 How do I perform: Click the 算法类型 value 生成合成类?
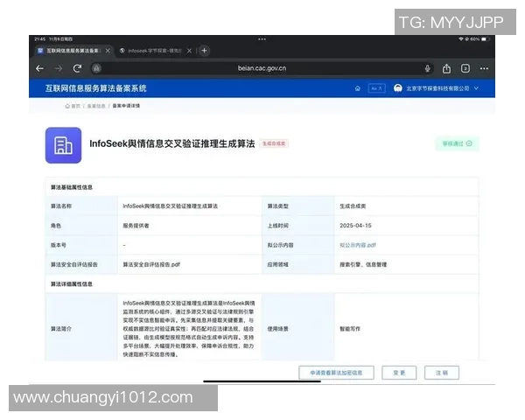pyautogui.click(x=353, y=206)
